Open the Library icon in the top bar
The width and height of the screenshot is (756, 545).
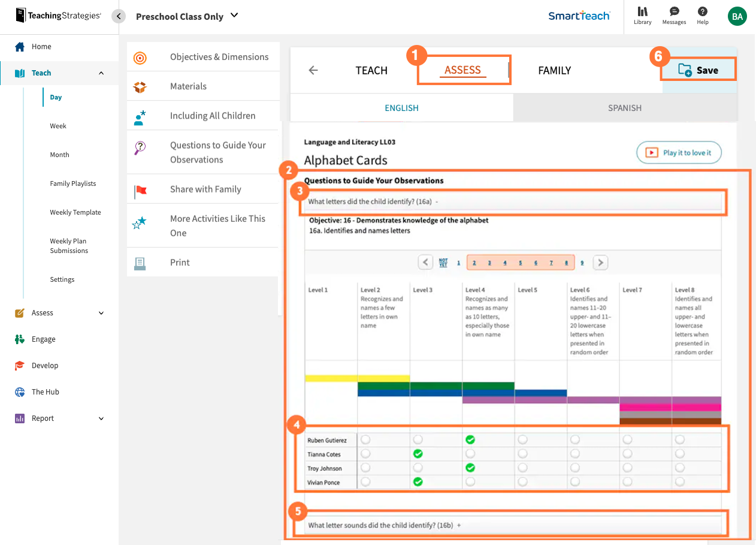(x=642, y=16)
